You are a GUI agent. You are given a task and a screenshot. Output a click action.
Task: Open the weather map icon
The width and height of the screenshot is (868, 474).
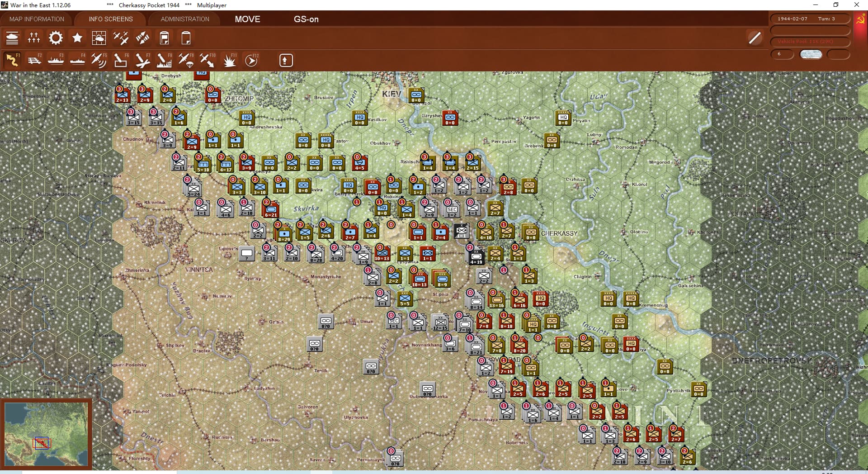pyautogui.click(x=99, y=38)
